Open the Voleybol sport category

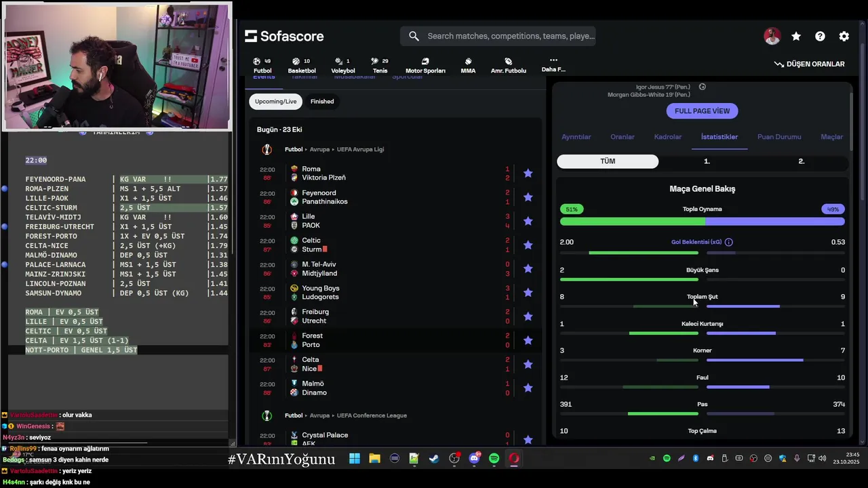point(343,66)
